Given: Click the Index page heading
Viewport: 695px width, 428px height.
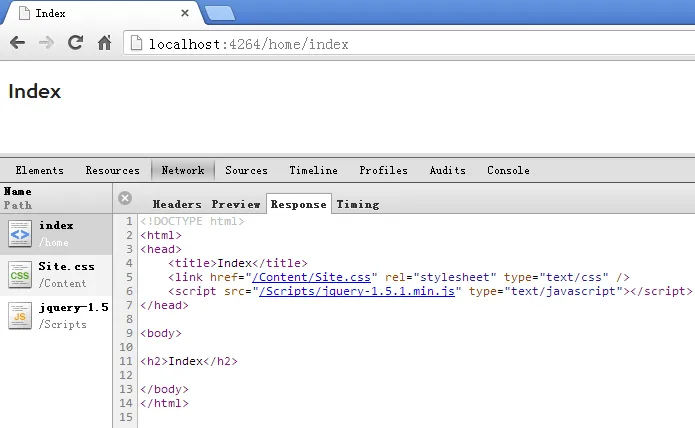Looking at the screenshot, I should point(35,92).
